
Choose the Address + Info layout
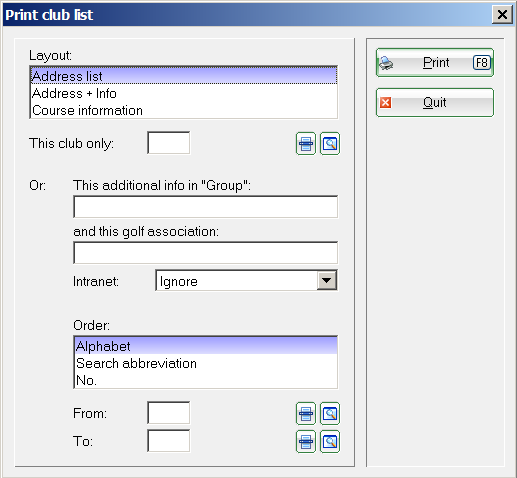(x=184, y=93)
